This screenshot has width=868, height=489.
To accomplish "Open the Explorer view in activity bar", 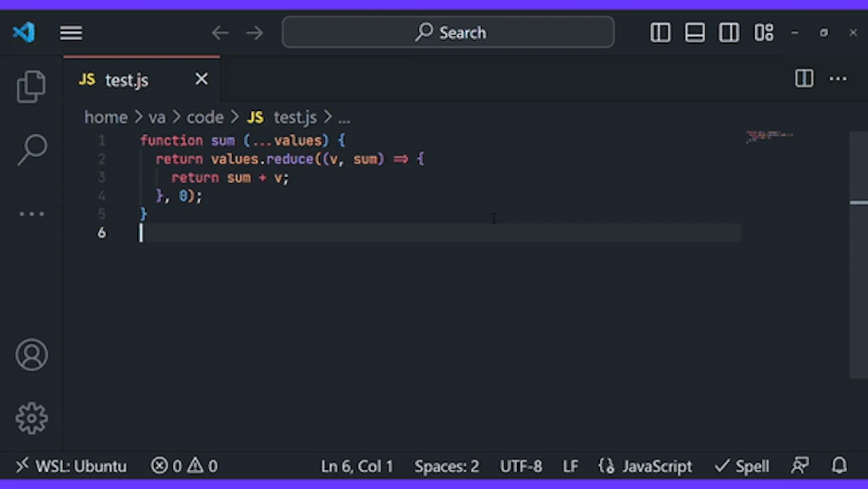I will (x=31, y=86).
